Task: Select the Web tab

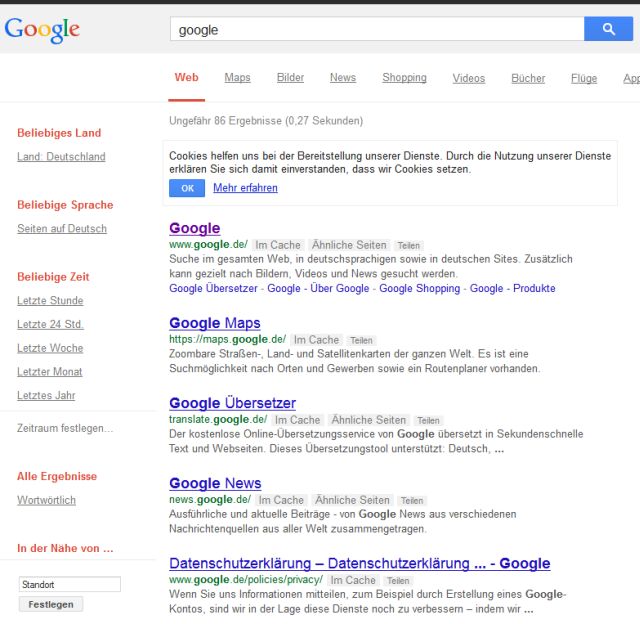Action: click(x=187, y=78)
